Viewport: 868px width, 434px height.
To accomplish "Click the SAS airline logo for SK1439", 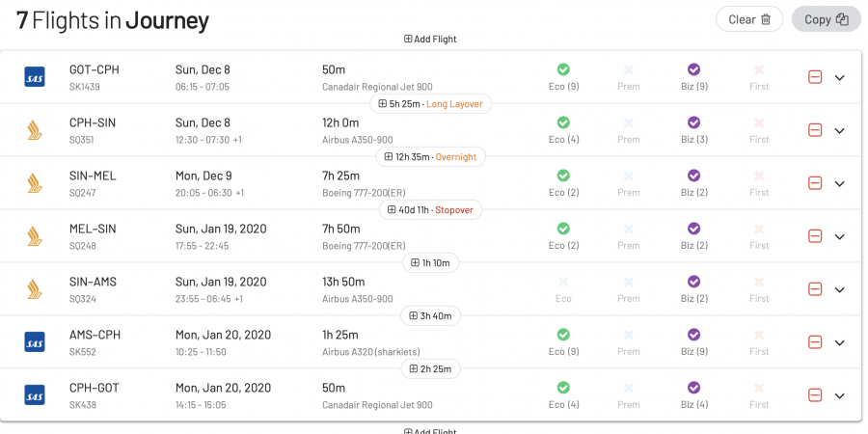I will pos(35,77).
